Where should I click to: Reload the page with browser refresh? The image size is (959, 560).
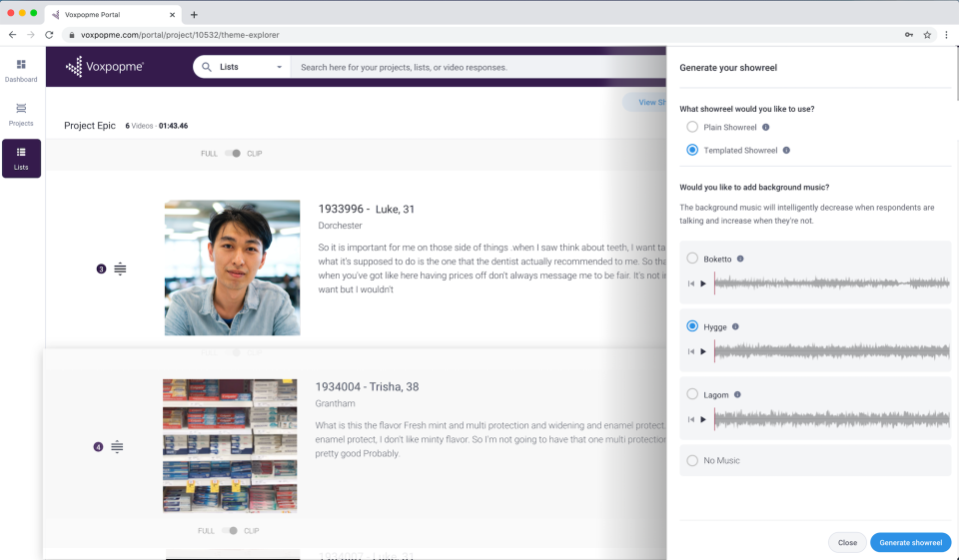(49, 35)
